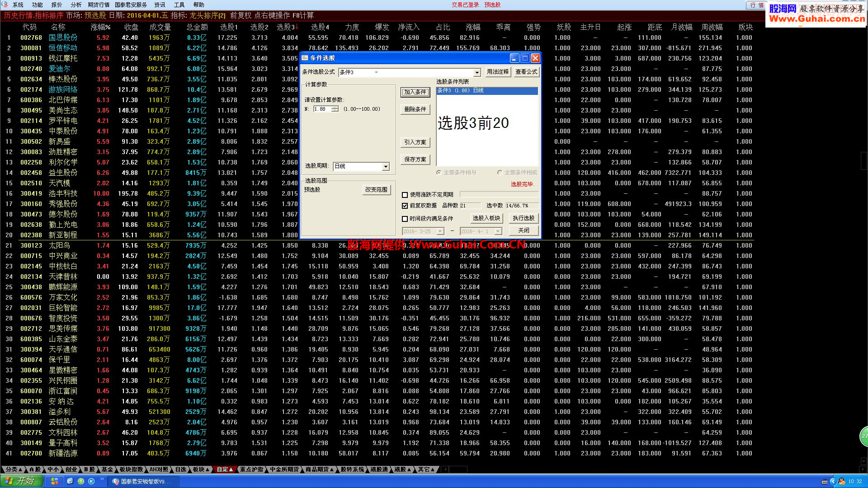Image resolution: width=868 pixels, height=488 pixels.
Task: Open the 工具 menu
Action: (179, 5)
